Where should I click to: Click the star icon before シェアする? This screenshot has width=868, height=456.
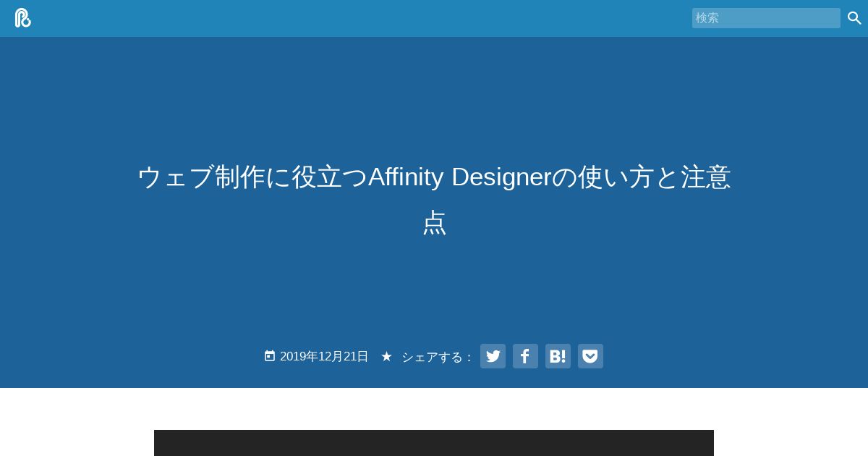(386, 356)
